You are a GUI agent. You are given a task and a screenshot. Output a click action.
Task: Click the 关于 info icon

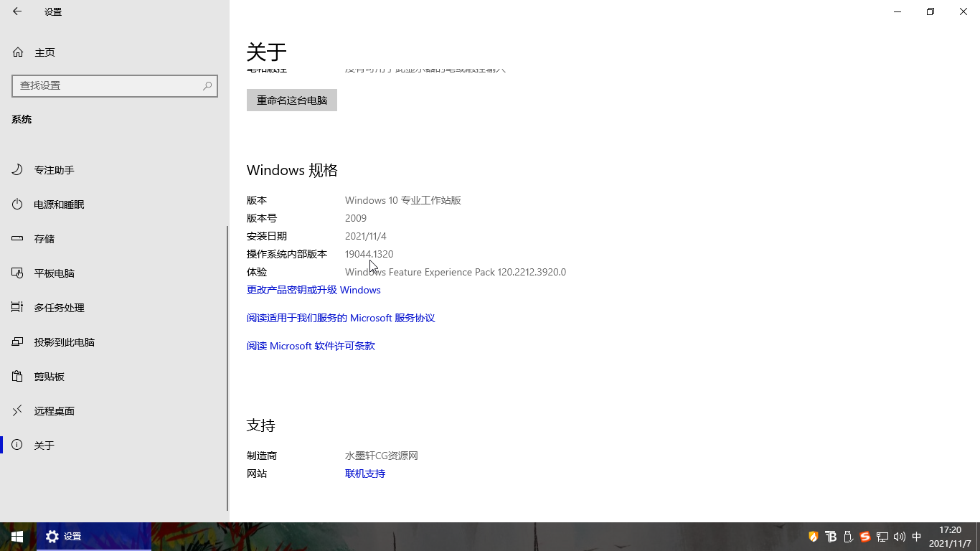[x=18, y=446]
